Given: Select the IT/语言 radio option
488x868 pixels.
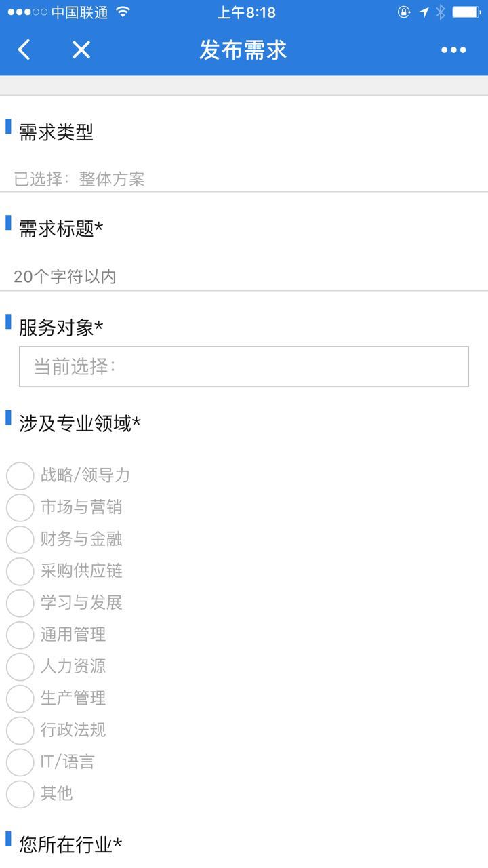Looking at the screenshot, I should [x=20, y=762].
